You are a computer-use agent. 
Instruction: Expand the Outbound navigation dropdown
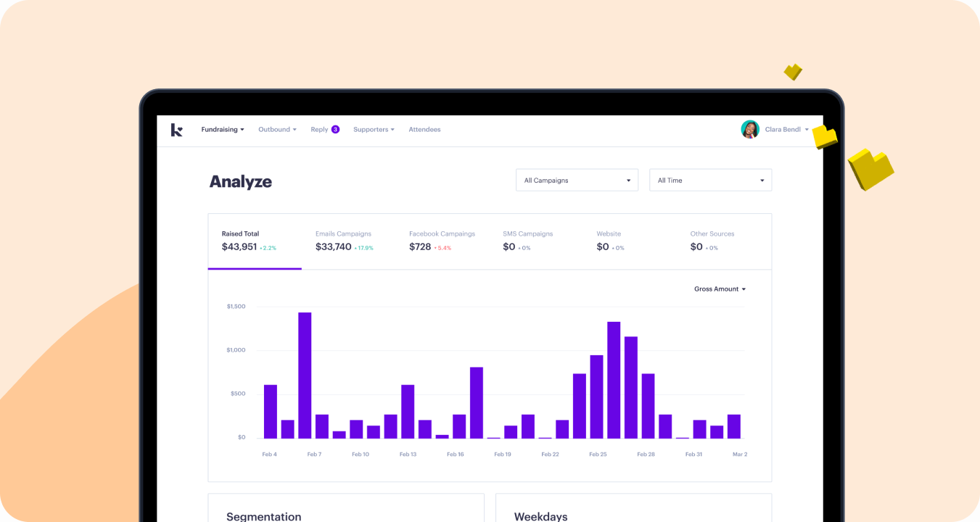pyautogui.click(x=278, y=130)
